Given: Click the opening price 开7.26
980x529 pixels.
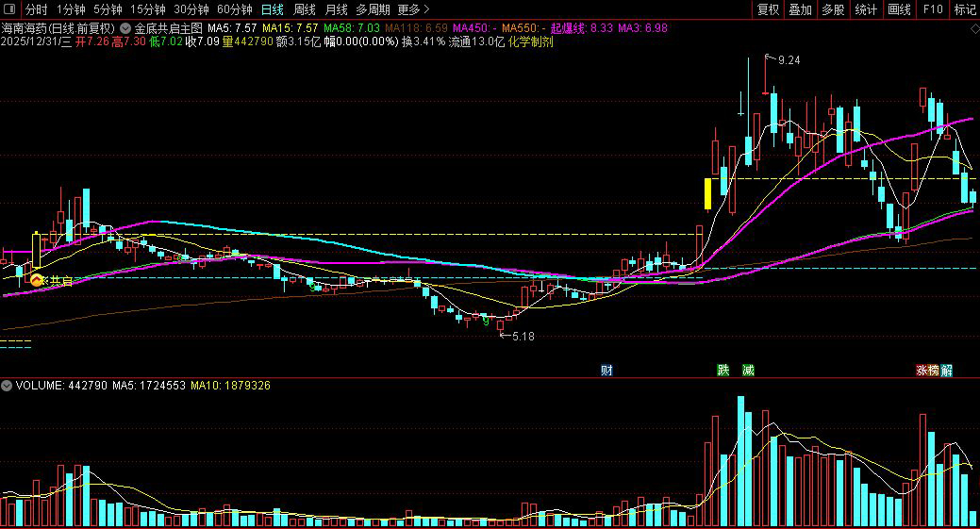Looking at the screenshot, I should 92,41.
